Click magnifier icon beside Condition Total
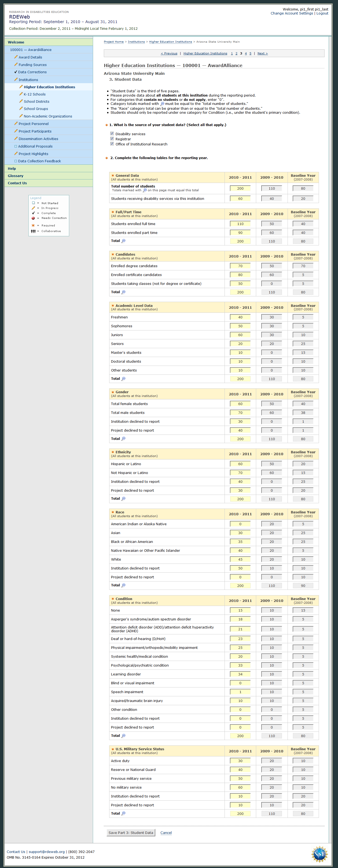This screenshot has height=868, width=338. pyautogui.click(x=123, y=735)
